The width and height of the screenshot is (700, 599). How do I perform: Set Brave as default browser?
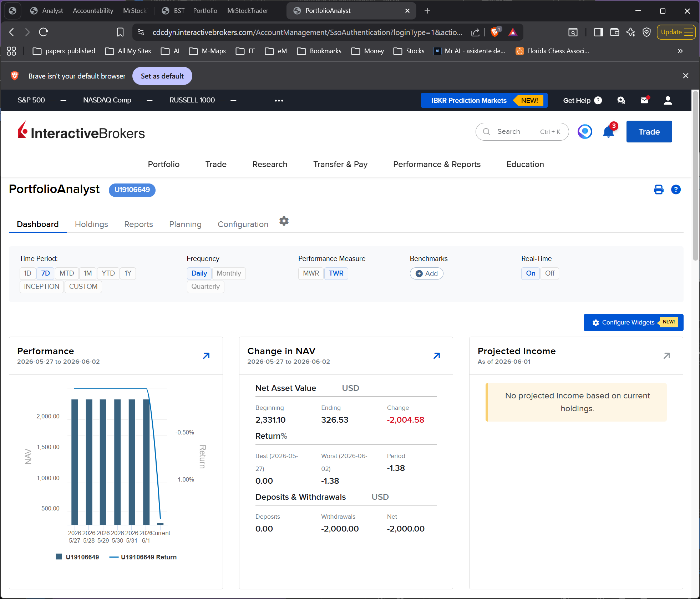(x=162, y=76)
